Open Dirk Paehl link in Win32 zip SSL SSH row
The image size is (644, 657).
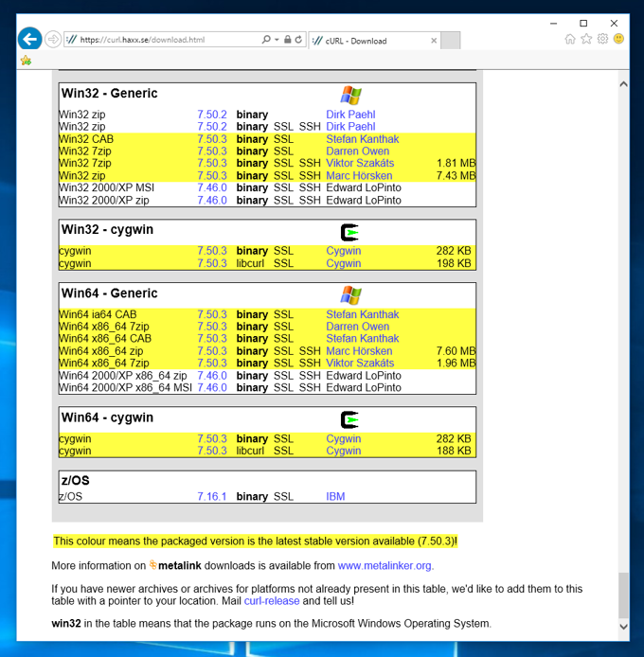pos(350,127)
